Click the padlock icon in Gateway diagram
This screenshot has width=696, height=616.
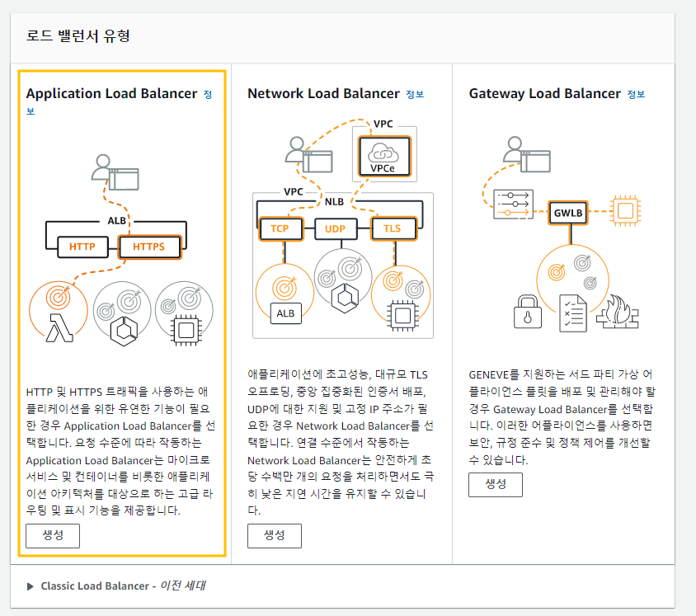(527, 312)
